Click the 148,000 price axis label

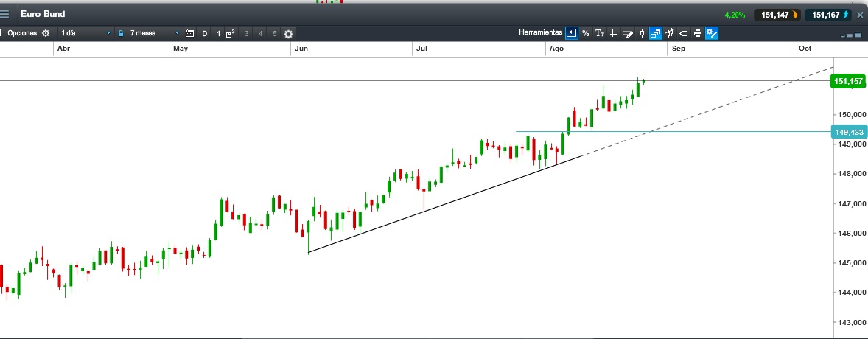pos(851,174)
